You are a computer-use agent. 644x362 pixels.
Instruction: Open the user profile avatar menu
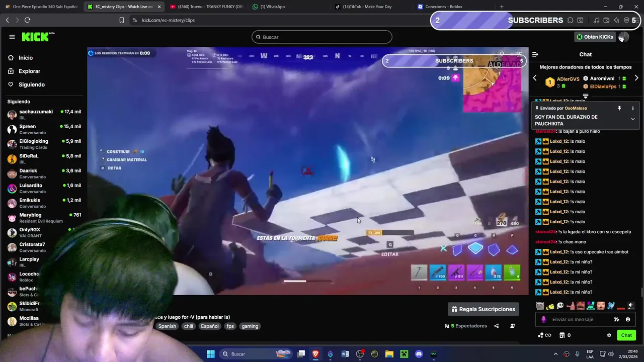click(x=623, y=37)
